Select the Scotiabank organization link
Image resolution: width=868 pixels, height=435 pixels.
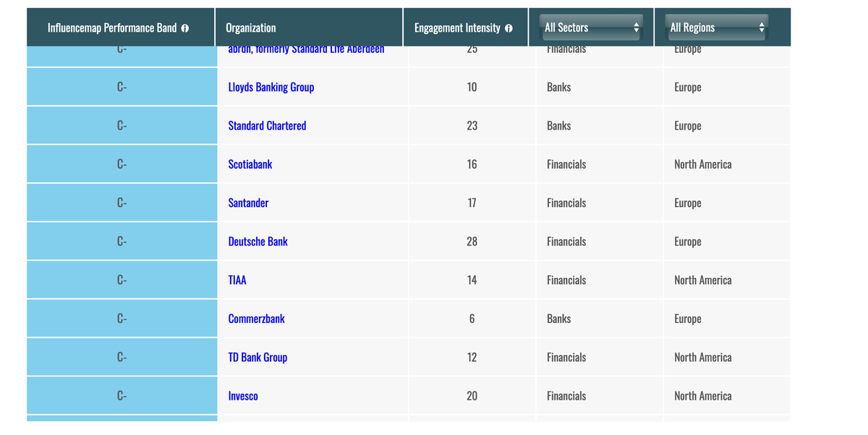point(250,164)
